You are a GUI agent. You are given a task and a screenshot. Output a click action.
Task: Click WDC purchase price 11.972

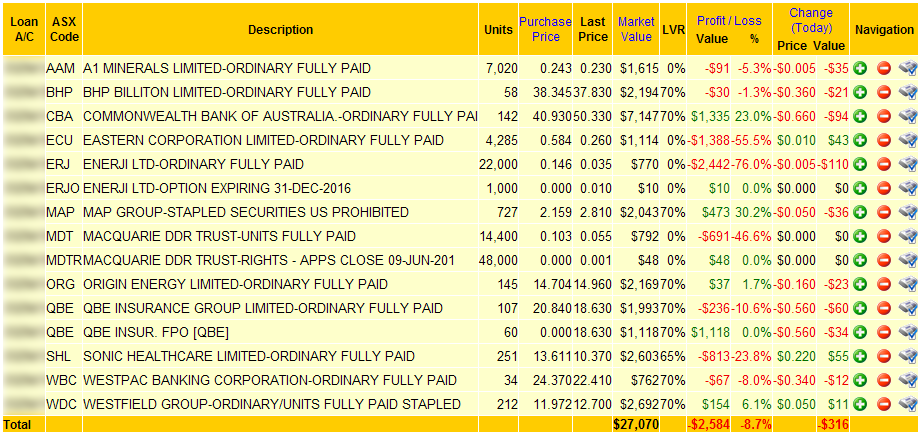[x=552, y=404]
